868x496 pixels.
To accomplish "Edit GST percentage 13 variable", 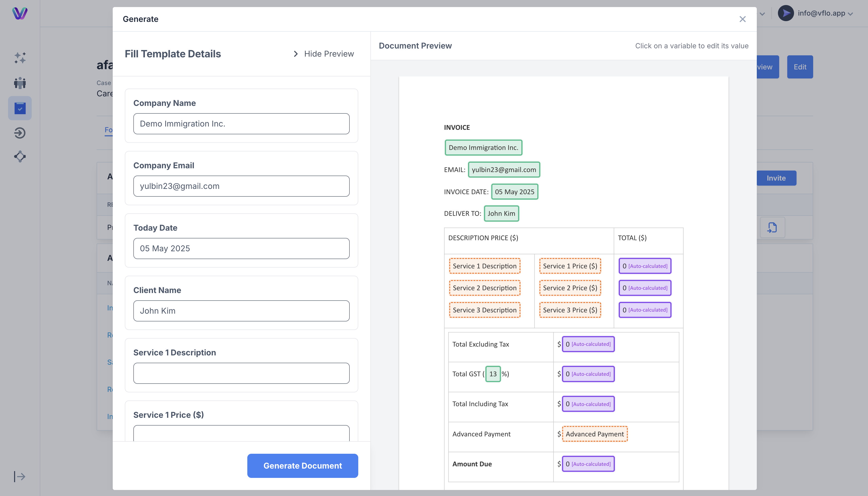I will click(x=493, y=374).
